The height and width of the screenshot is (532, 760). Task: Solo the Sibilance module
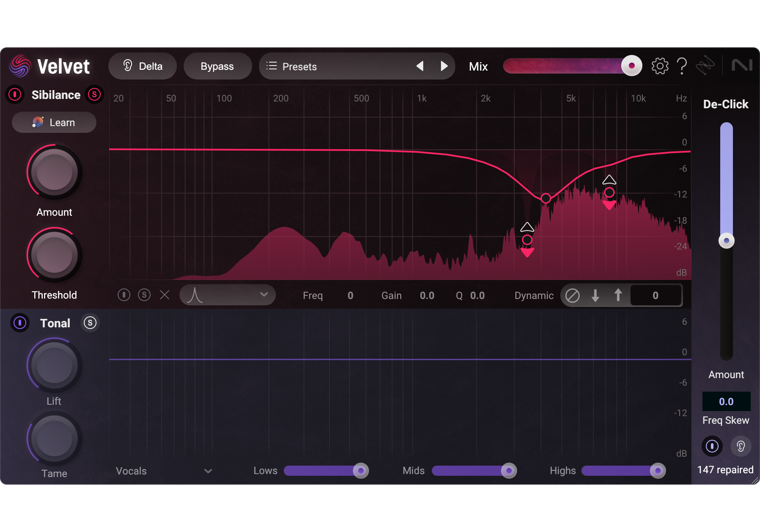tap(94, 94)
